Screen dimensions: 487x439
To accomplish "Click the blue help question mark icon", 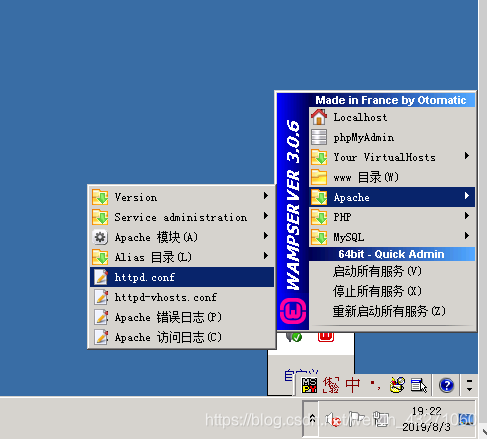I will [x=446, y=385].
